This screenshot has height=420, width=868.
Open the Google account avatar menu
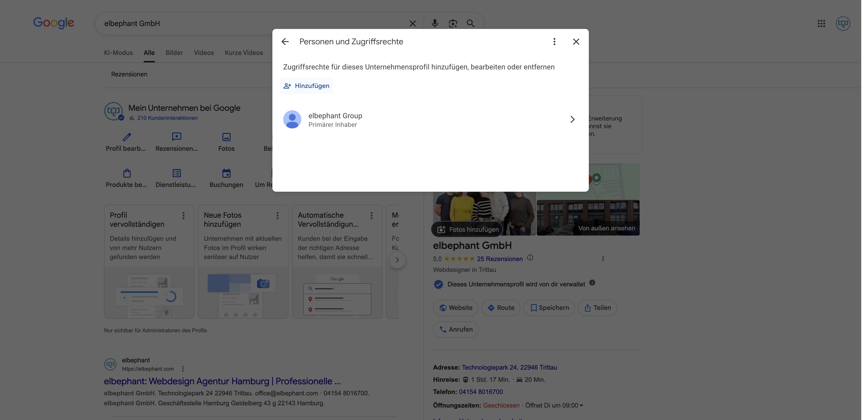843,23
